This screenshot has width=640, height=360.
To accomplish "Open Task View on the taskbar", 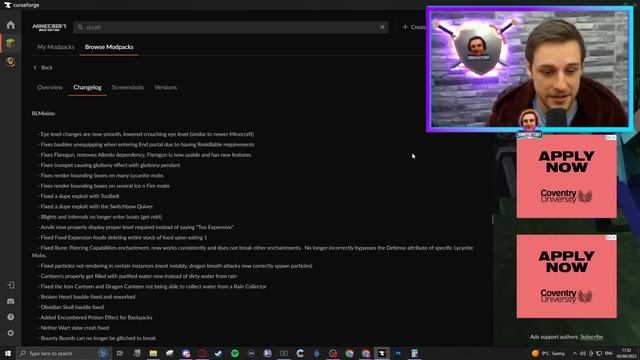I will click(120, 353).
